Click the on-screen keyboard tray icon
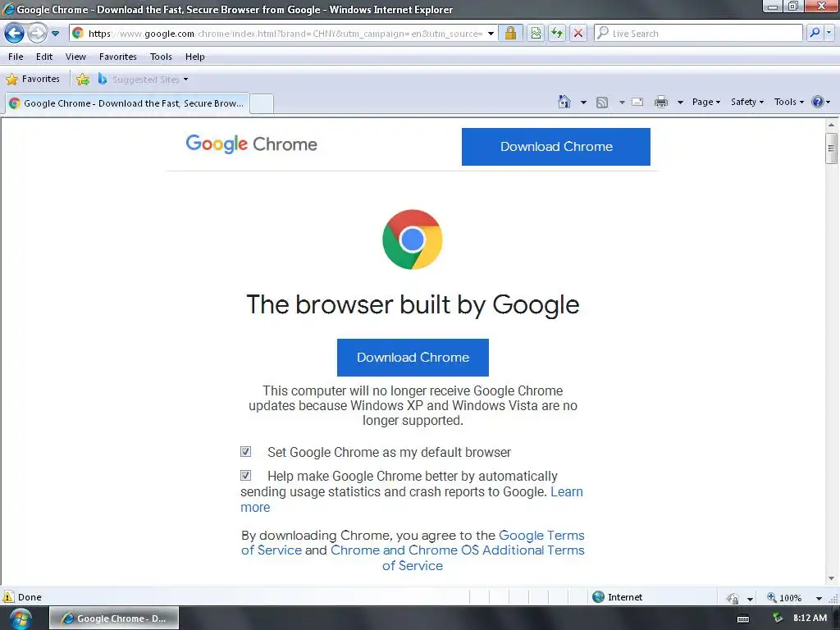 (x=743, y=619)
